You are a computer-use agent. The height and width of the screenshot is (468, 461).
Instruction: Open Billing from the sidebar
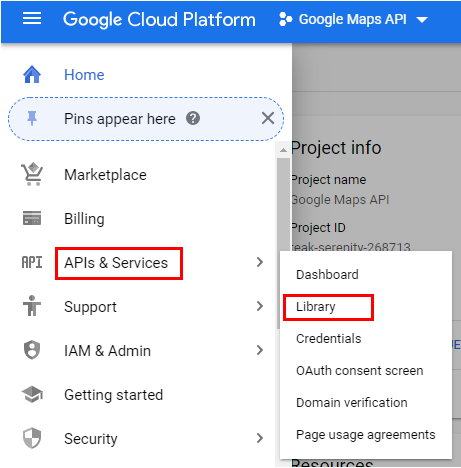[x=84, y=219]
